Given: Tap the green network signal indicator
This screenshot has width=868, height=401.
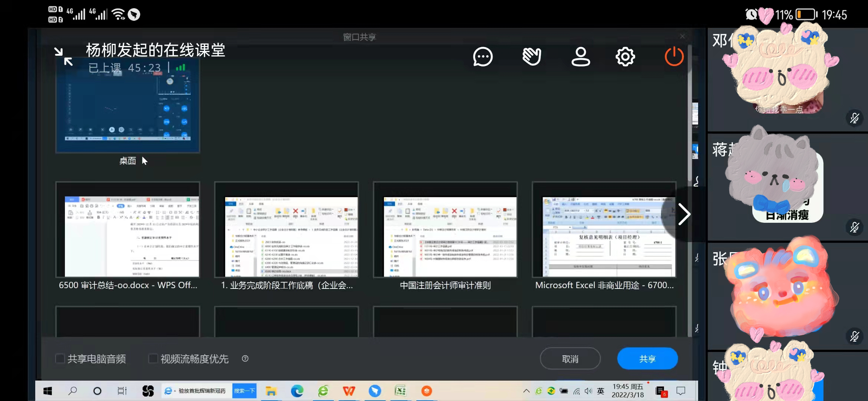Looking at the screenshot, I should coord(180,68).
